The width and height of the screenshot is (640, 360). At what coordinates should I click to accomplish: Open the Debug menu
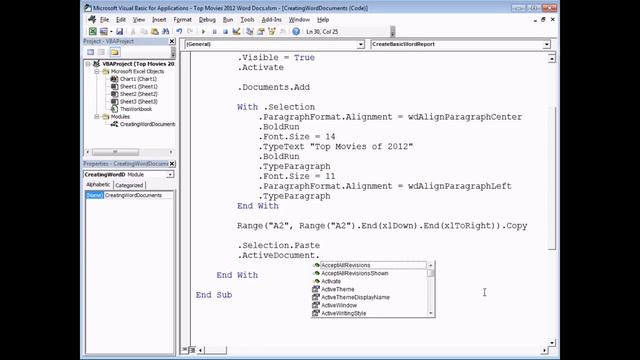click(207, 20)
